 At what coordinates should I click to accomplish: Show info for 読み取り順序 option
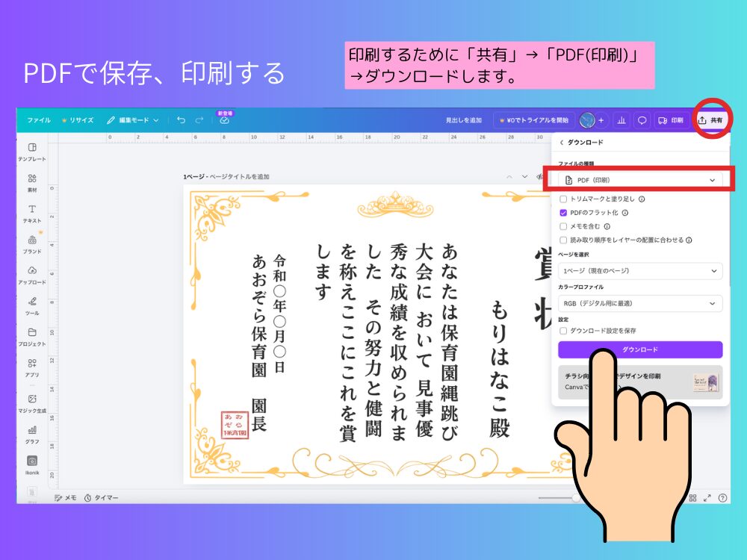(689, 240)
